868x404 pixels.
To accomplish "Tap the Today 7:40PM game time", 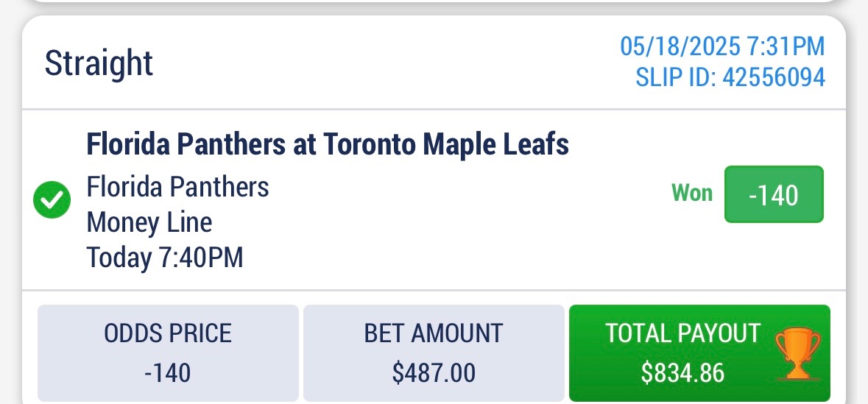I will 165,258.
